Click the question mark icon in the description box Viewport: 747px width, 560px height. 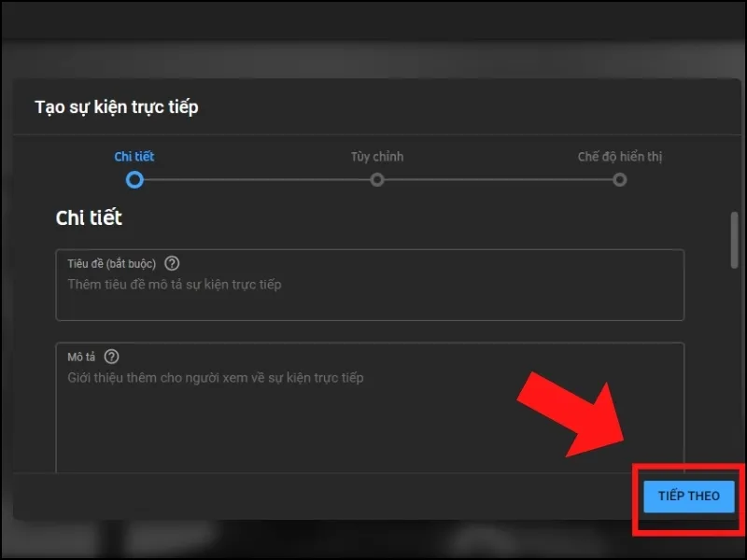(x=111, y=357)
